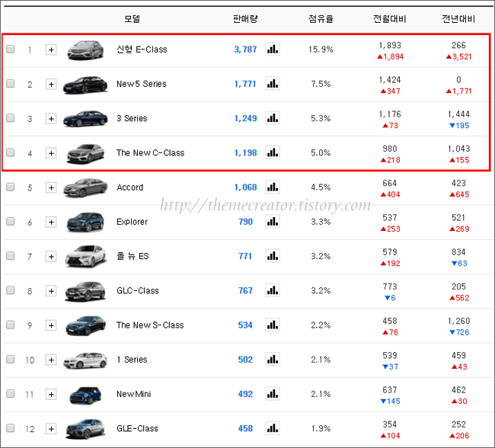
Task: Expand 올 뉴 ES plus button
Action: click(51, 256)
